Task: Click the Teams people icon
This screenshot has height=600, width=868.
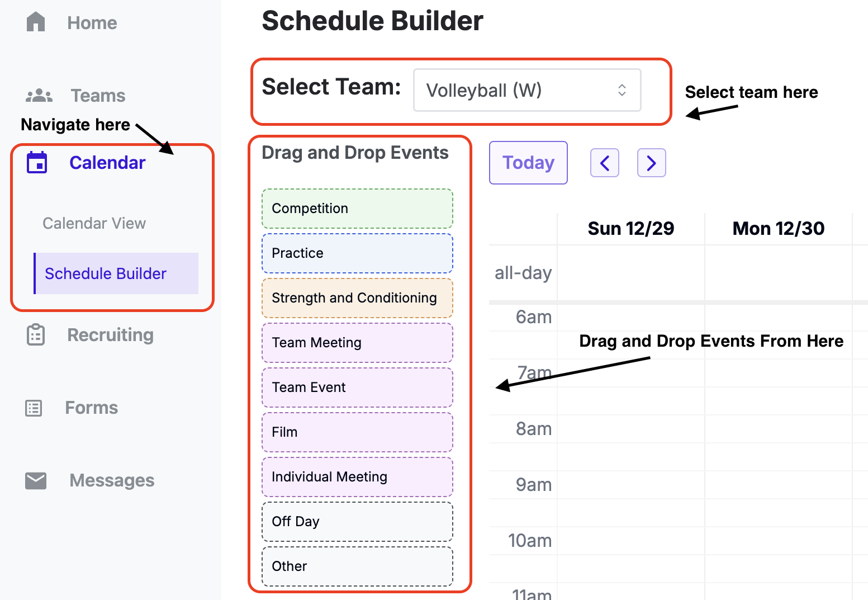Action: (39, 96)
